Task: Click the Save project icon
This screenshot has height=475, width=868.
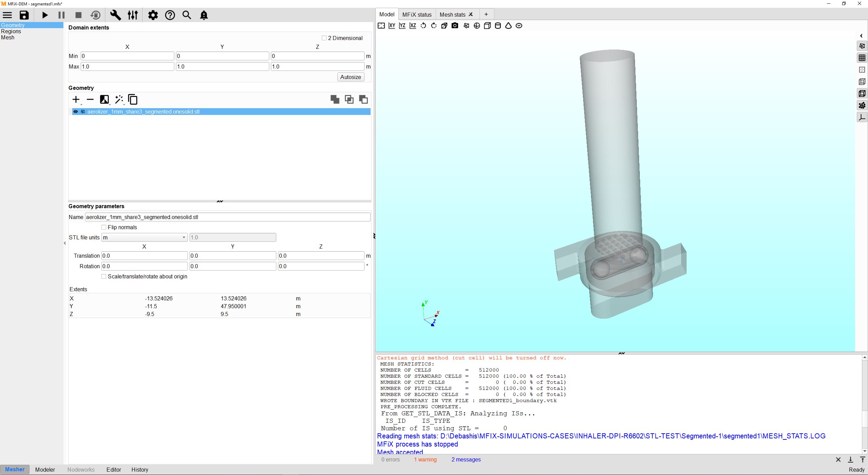Action: (24, 15)
